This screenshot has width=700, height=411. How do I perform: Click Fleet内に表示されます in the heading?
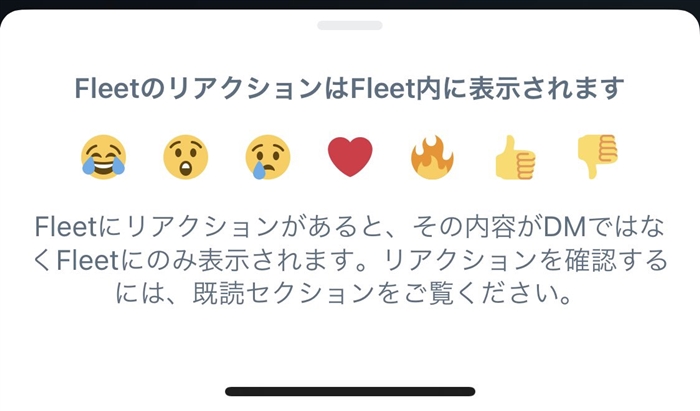(x=487, y=88)
